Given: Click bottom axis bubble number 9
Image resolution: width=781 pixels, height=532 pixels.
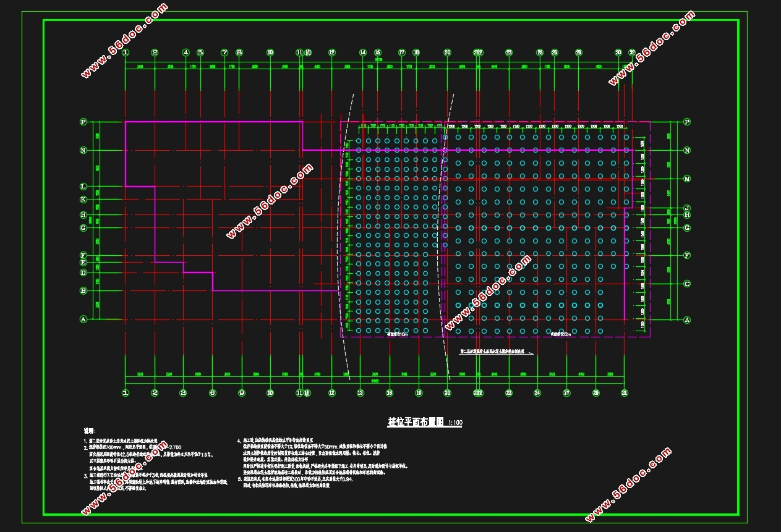Looking at the screenshot, I should coord(241,393).
